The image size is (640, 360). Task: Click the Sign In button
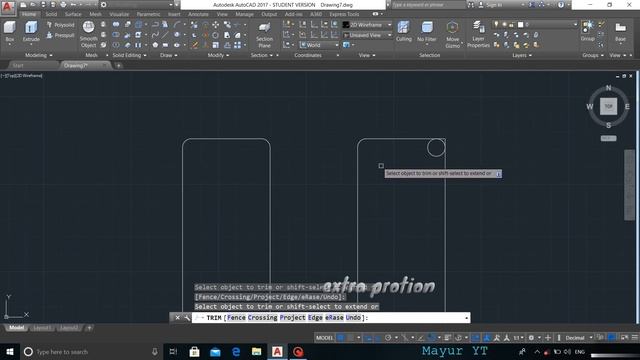[492, 5]
